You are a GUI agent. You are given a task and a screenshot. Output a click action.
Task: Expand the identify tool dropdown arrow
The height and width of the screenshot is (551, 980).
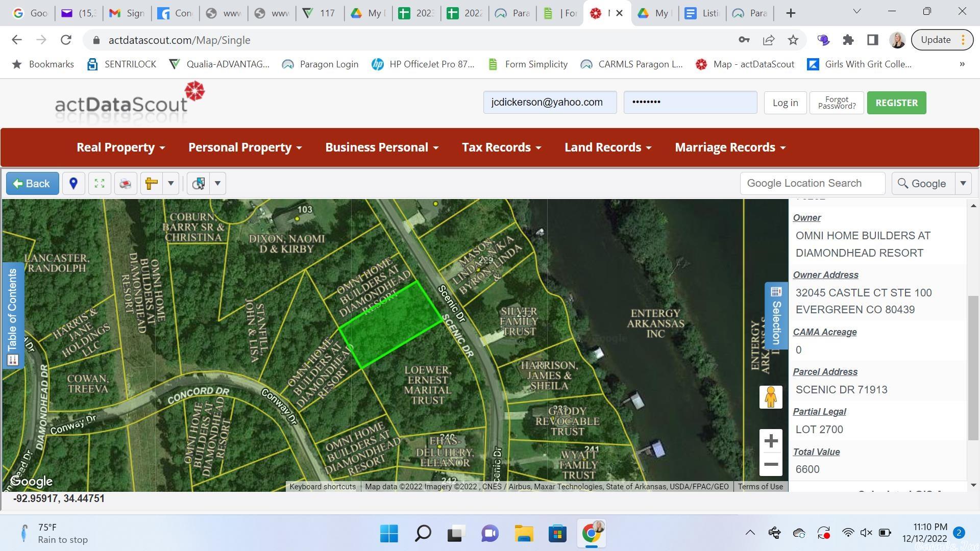click(217, 183)
